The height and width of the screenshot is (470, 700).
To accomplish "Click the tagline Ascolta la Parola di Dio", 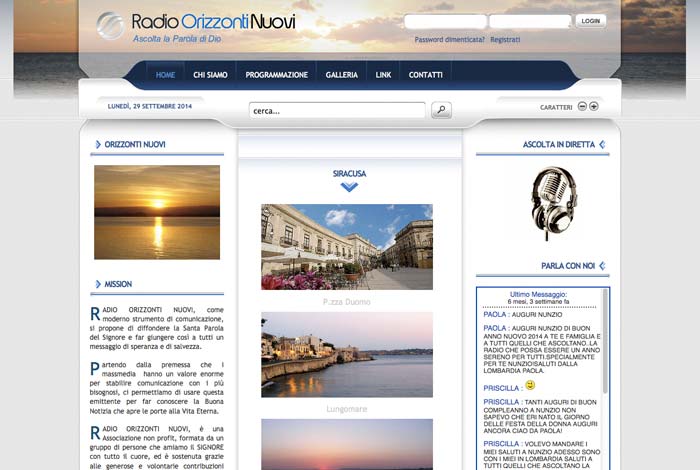I will point(177,39).
